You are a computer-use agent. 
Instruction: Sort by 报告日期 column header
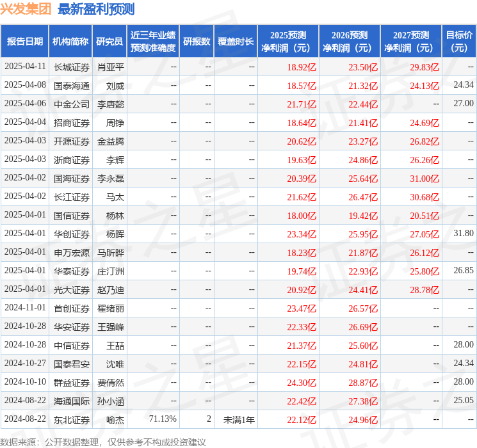tap(25, 42)
